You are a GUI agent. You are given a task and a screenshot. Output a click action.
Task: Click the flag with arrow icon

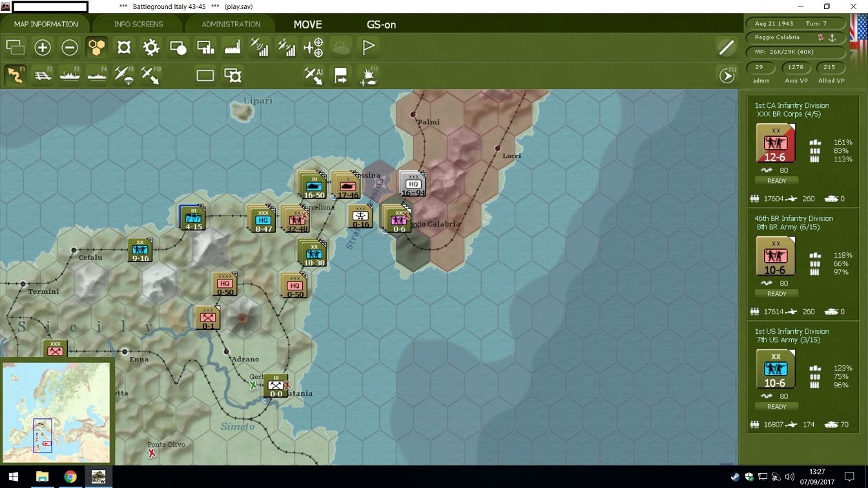pyautogui.click(x=341, y=76)
